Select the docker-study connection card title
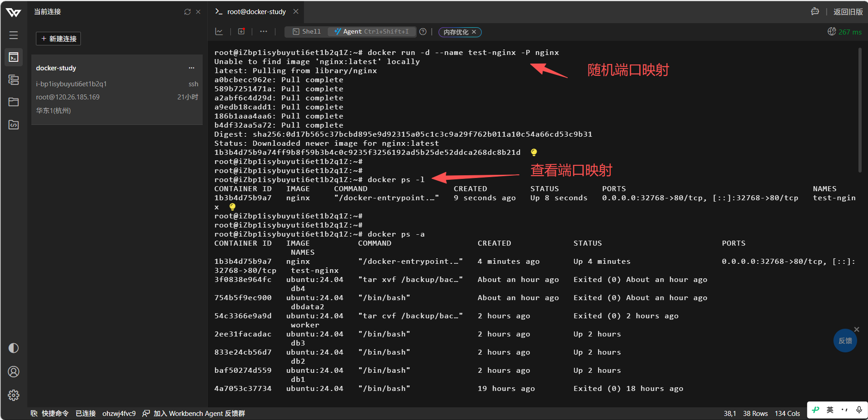The height and width of the screenshot is (420, 868). tap(56, 68)
